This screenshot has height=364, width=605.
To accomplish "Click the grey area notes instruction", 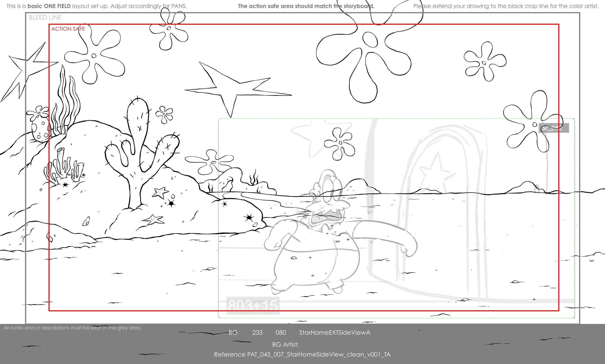I will [72, 328].
